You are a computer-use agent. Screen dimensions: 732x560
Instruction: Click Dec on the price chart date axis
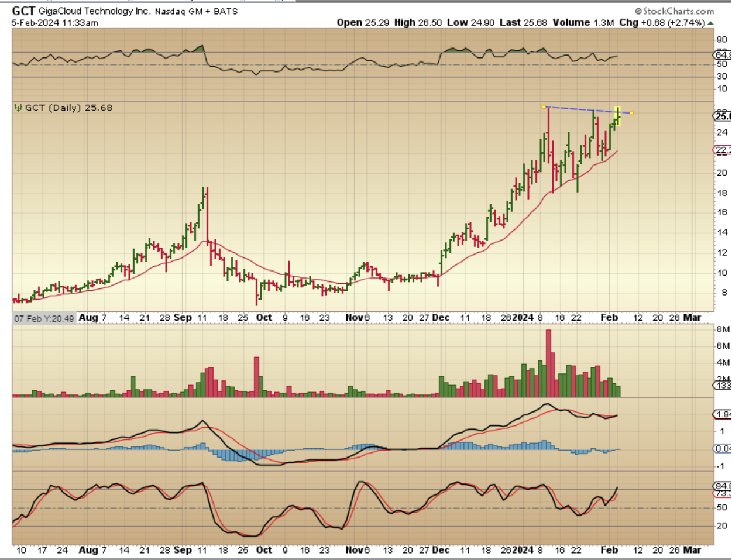coord(441,317)
